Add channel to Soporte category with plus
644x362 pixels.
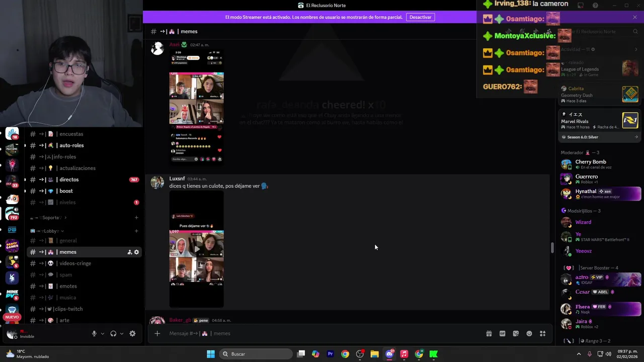[136, 218]
